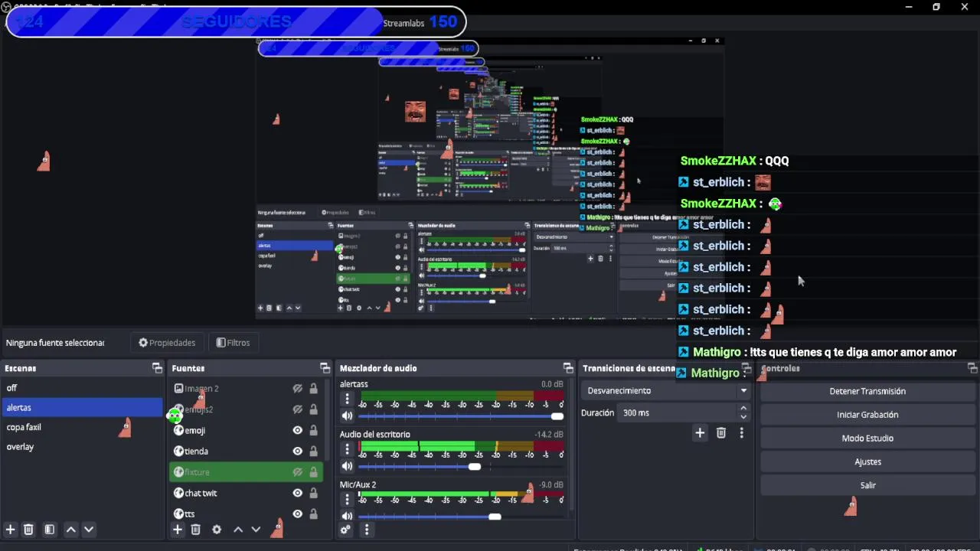980x551 pixels.
Task: Select the alertas scene
Action: pyautogui.click(x=82, y=408)
